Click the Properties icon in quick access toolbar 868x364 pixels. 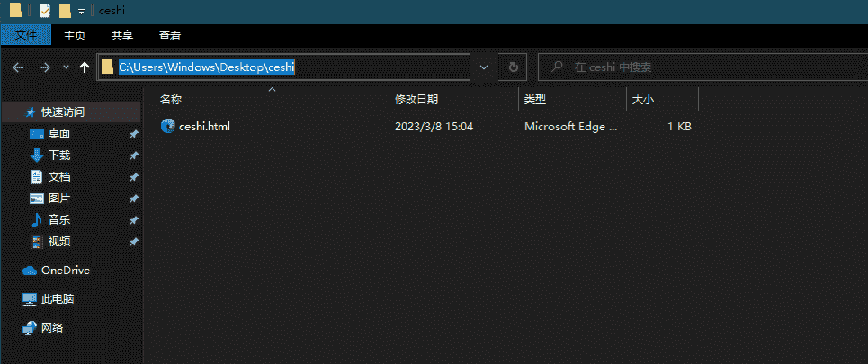point(45,11)
